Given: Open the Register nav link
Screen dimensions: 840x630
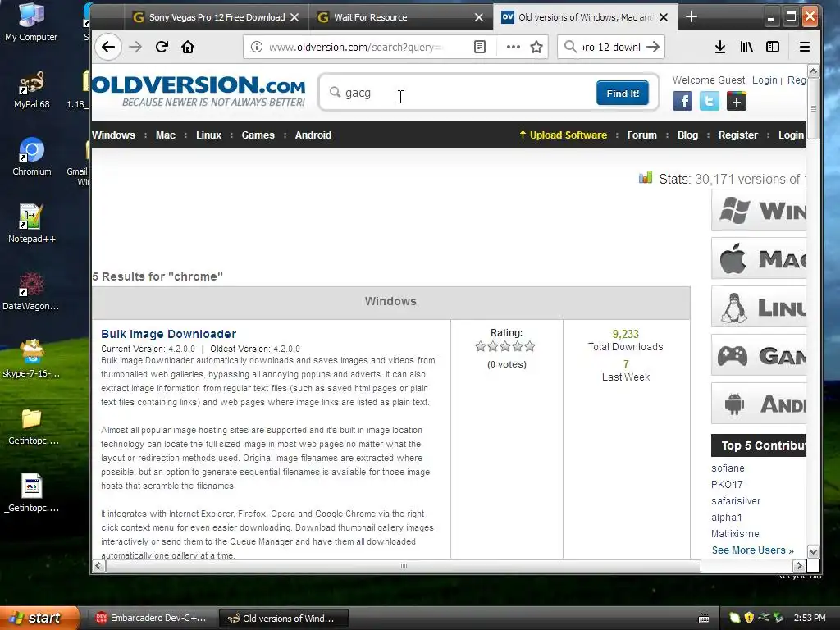Looking at the screenshot, I should [x=737, y=135].
